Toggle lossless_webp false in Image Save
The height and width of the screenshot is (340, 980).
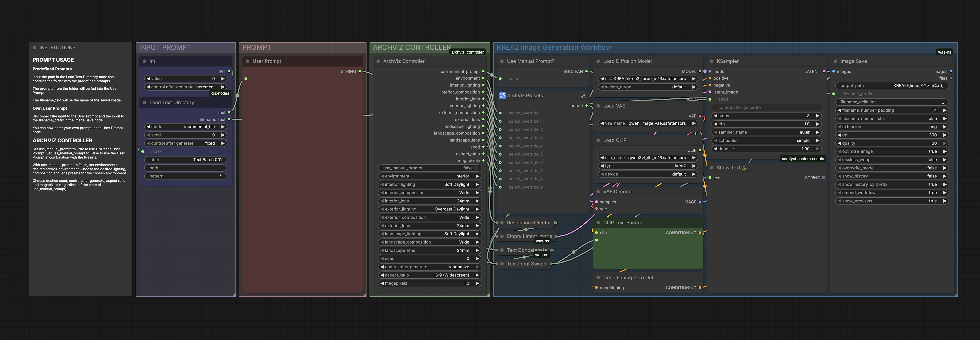click(x=892, y=160)
